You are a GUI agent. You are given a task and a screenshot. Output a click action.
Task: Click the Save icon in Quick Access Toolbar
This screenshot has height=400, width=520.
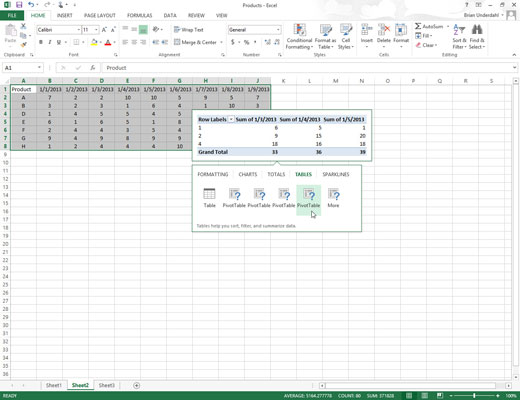coord(19,5)
